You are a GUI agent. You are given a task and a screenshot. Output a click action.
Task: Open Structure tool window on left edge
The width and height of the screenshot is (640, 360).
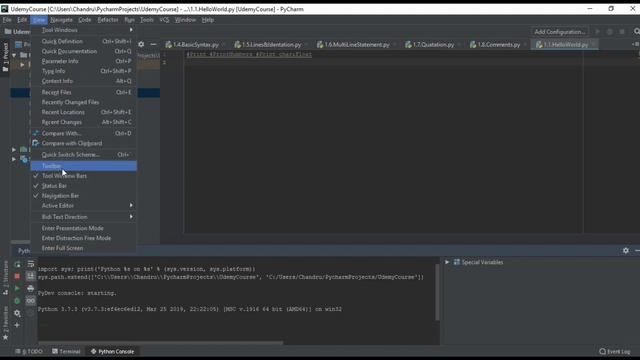(5, 278)
